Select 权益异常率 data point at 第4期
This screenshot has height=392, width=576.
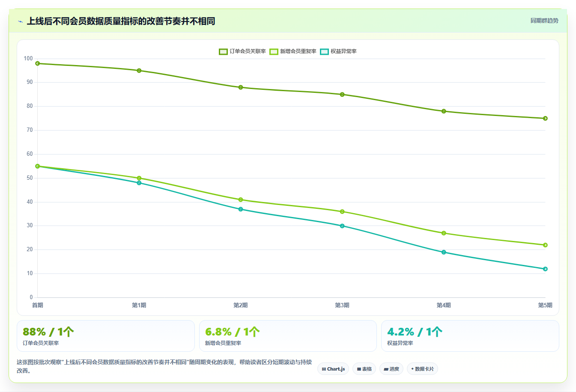(x=444, y=252)
